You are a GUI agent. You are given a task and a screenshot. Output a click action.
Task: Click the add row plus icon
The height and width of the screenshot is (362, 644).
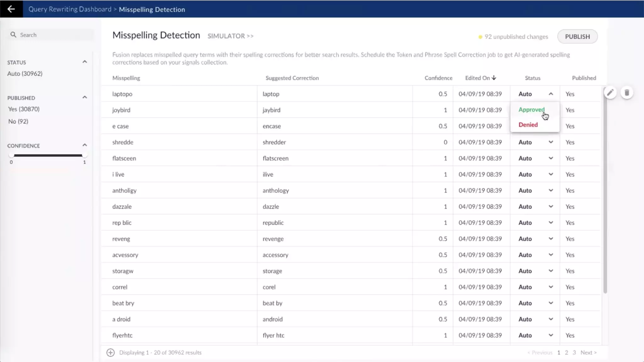pos(110,353)
